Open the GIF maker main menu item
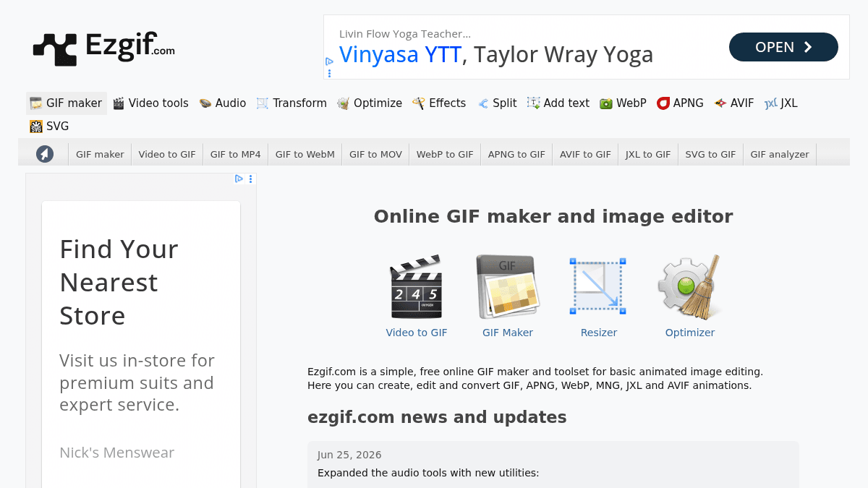The image size is (868, 488). click(67, 103)
